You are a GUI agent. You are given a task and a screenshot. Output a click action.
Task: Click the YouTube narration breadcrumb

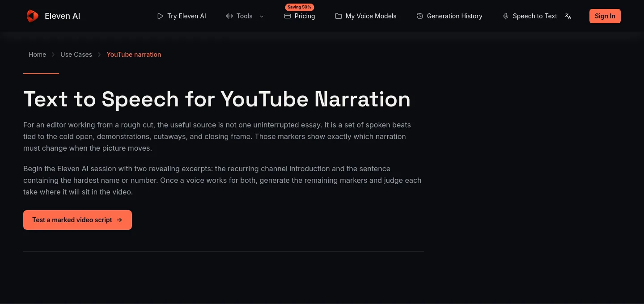pos(134,55)
